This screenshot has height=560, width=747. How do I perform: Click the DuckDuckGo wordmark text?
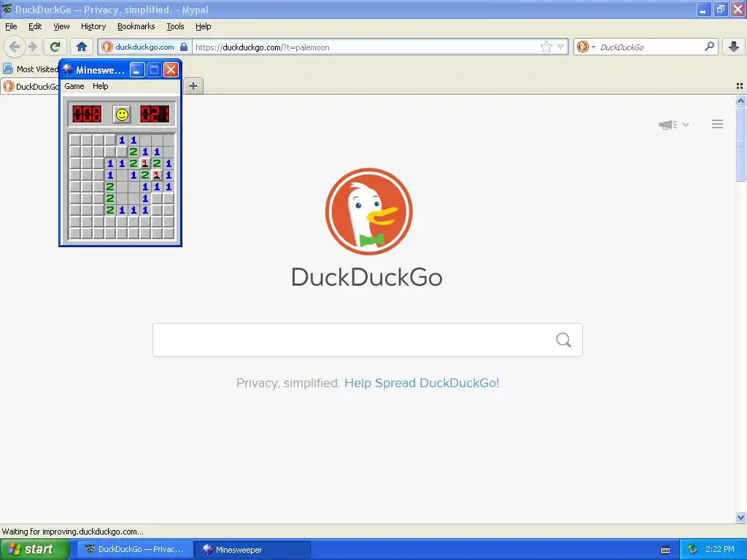pos(367,277)
